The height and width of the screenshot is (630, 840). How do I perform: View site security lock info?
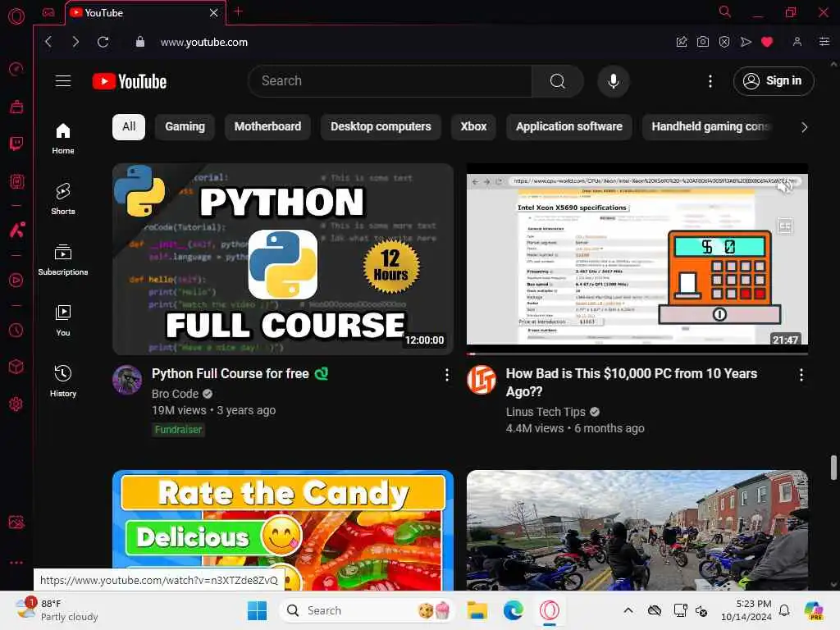click(139, 42)
